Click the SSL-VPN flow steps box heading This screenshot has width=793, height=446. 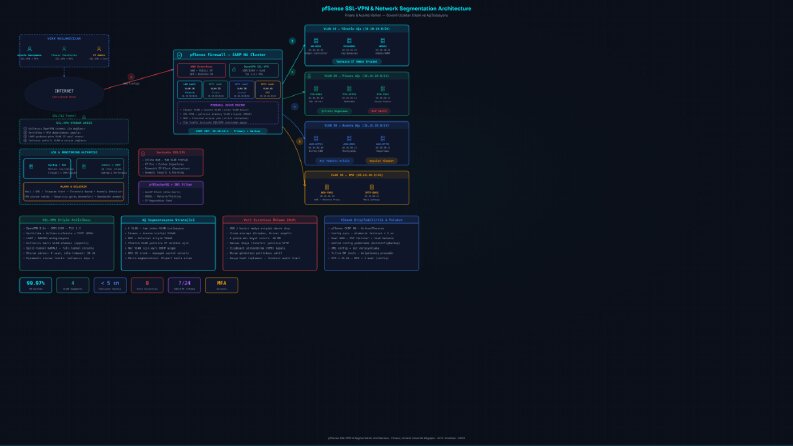coord(74,123)
